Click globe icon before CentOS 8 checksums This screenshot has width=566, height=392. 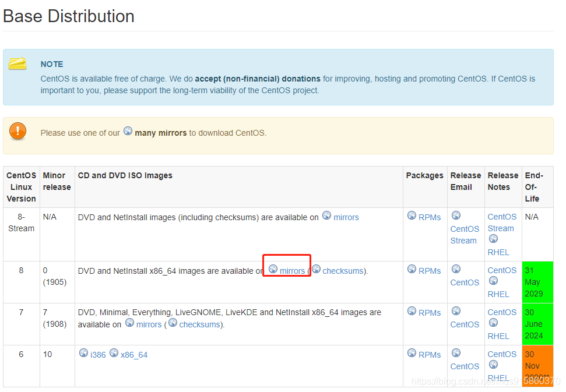click(x=316, y=269)
